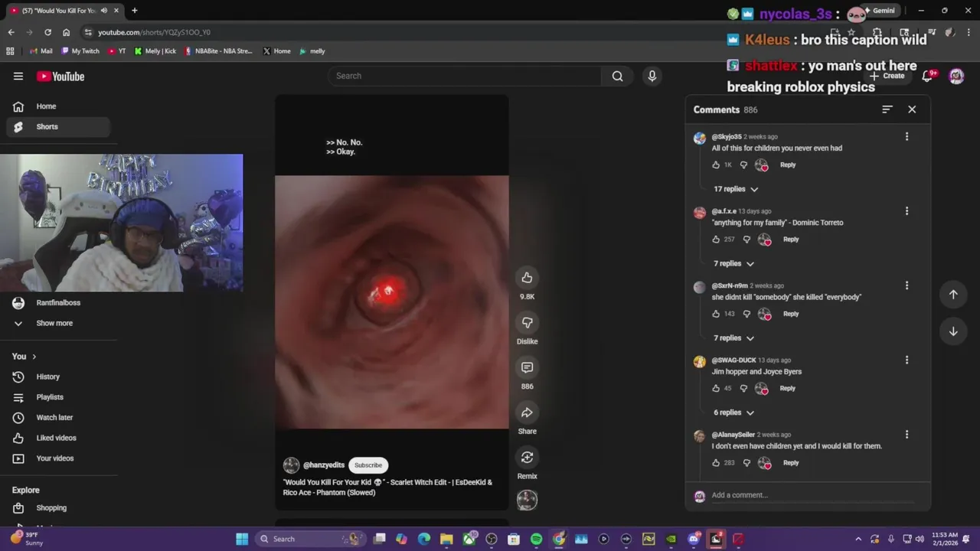Click the Add a comment field

[x=812, y=495]
